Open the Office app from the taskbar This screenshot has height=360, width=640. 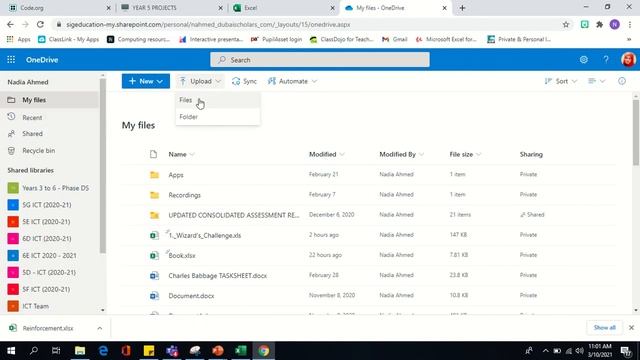click(126, 351)
